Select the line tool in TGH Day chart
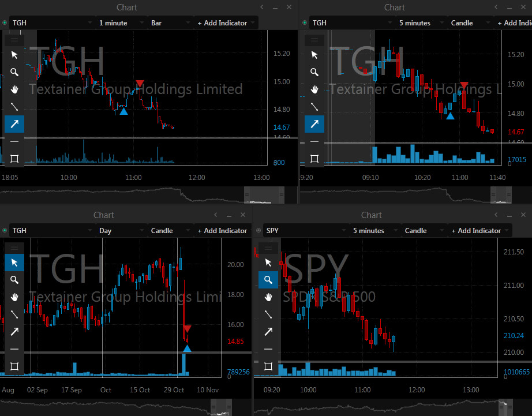This screenshot has height=416, width=532. [x=14, y=314]
